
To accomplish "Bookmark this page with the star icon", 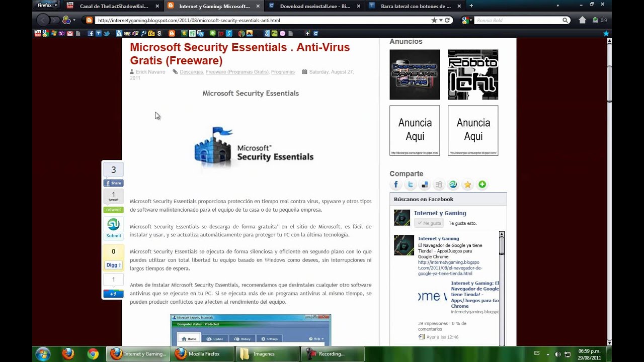I will click(x=434, y=21).
